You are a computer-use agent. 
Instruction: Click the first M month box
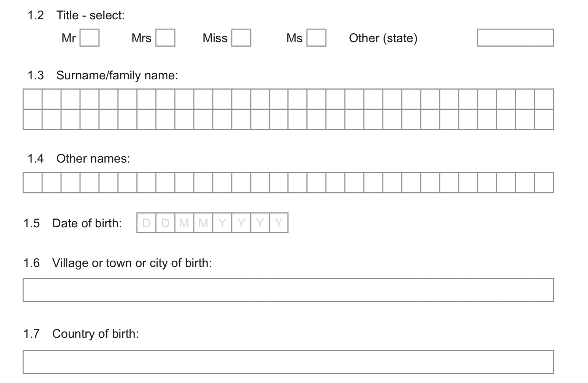click(x=184, y=223)
